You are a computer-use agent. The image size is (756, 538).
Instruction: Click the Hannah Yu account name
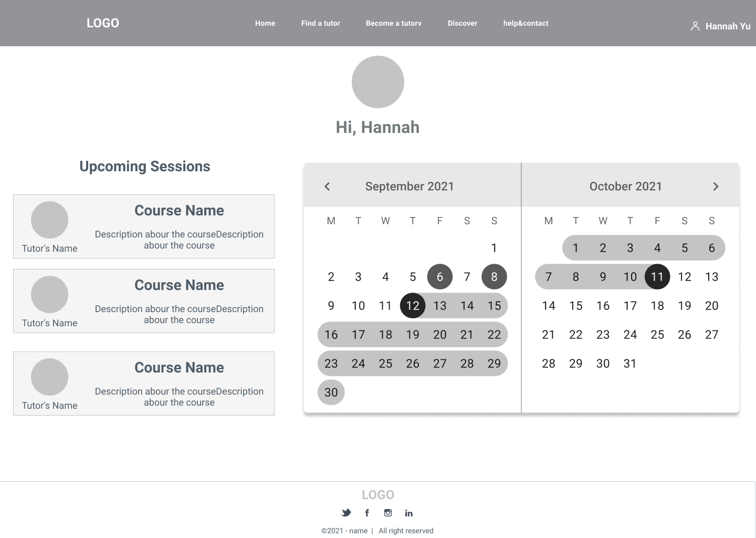728,26
